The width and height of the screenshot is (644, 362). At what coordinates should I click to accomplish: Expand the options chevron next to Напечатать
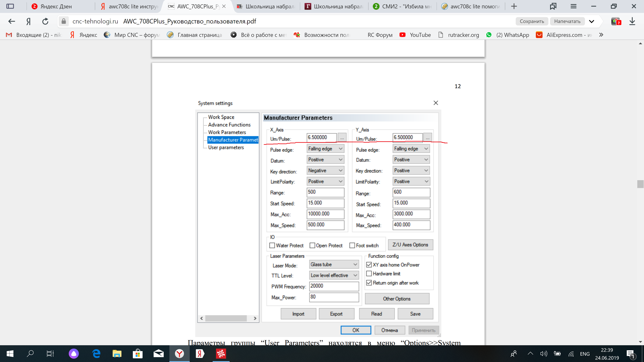pyautogui.click(x=592, y=21)
